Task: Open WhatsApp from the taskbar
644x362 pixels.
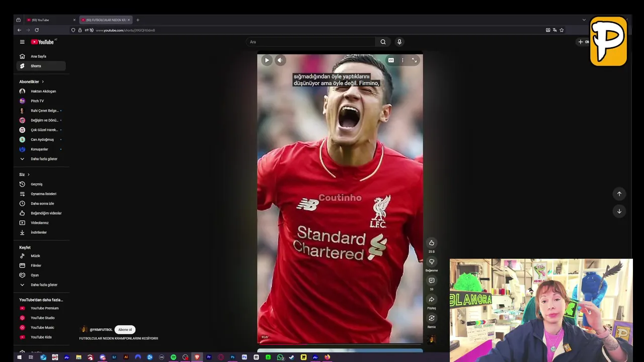Action: pos(280,357)
